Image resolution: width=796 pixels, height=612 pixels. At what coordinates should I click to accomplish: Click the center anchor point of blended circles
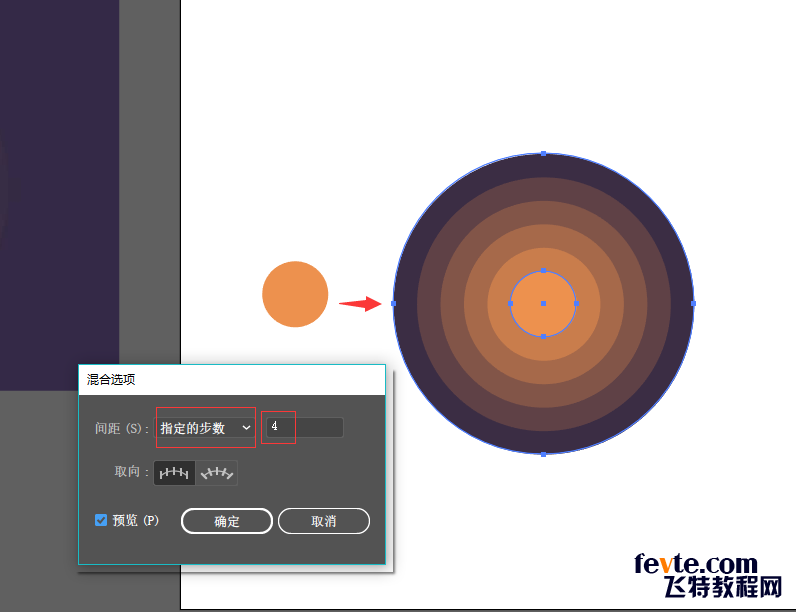(x=543, y=303)
